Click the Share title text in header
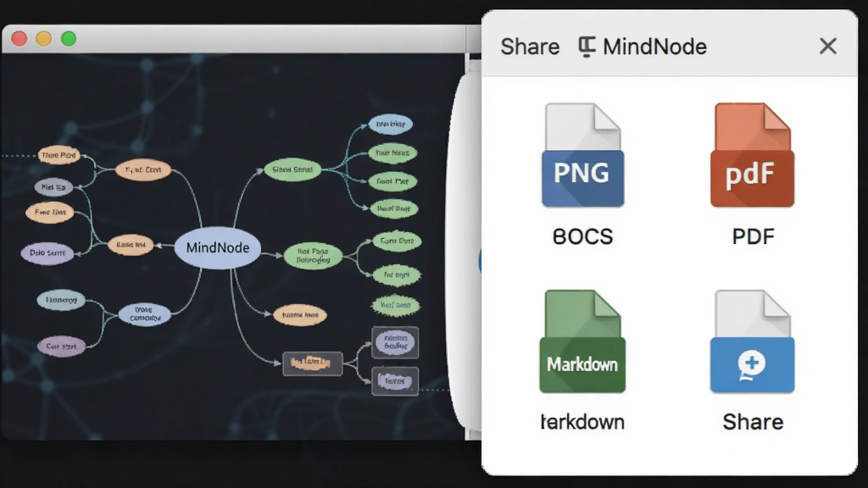 (x=530, y=47)
